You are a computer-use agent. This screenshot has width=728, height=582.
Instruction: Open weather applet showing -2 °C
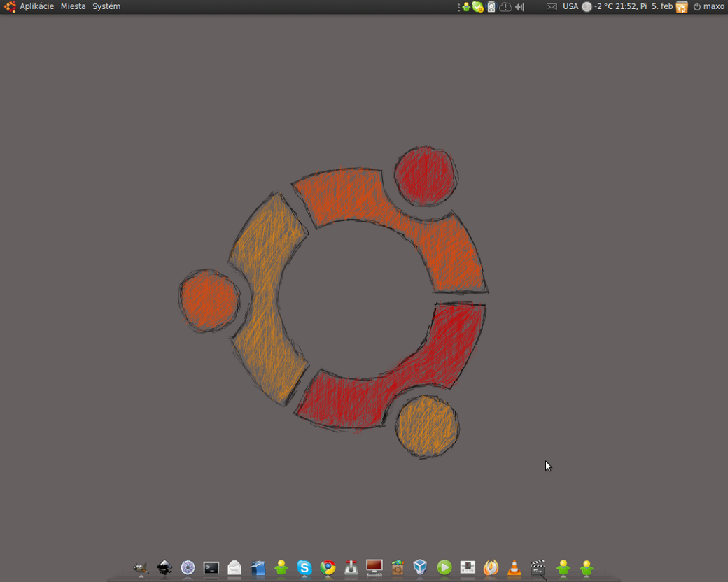[x=598, y=6]
